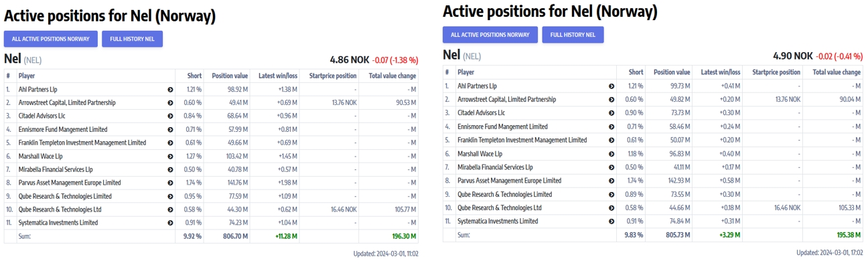Sort by Position value header in 17:02 table

(672, 72)
